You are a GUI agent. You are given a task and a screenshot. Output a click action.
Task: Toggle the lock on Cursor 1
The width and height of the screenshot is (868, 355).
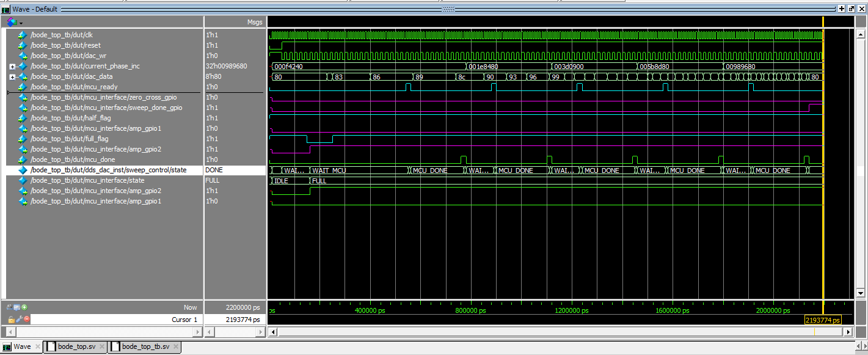click(x=11, y=320)
